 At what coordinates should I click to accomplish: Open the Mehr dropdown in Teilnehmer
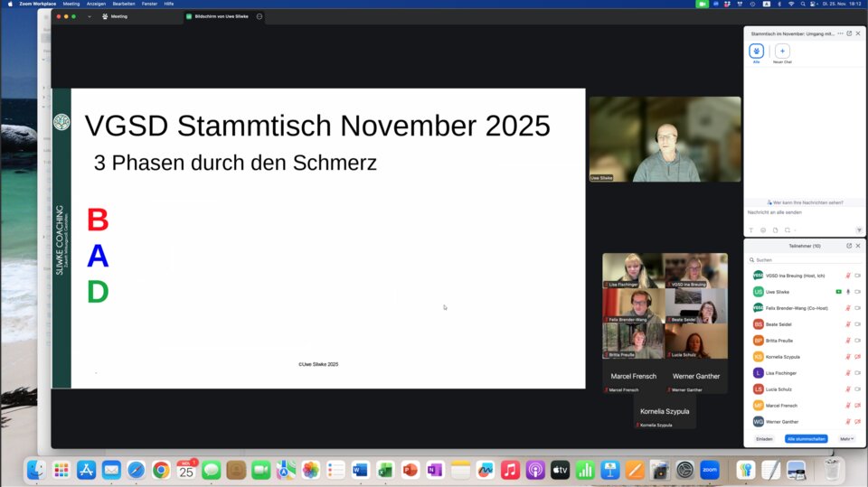847,439
